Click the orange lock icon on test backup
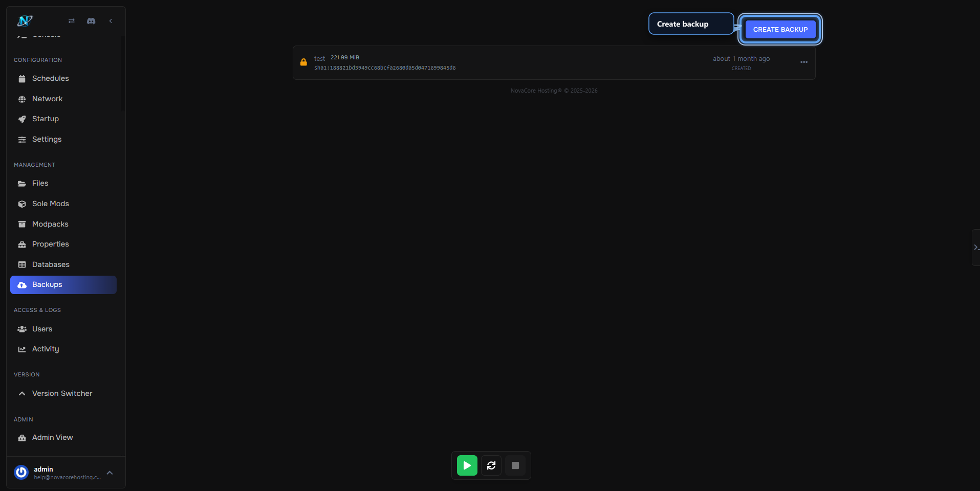 point(303,62)
